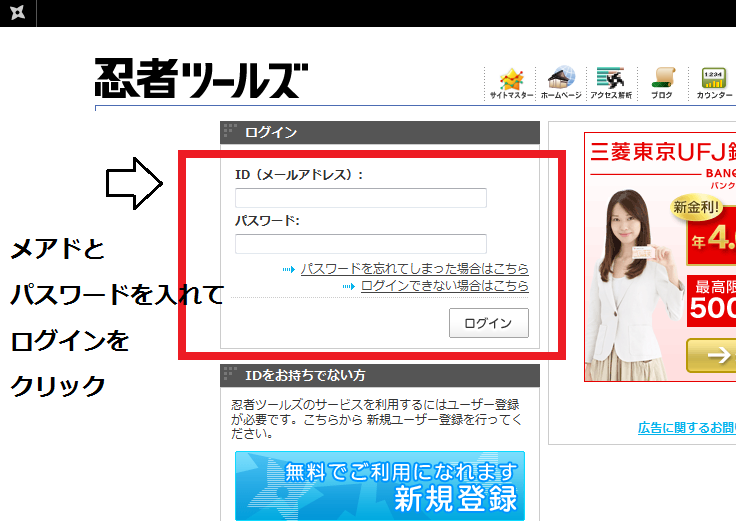Focus the ID (メールアドレス) input field
Image resolution: width=736 pixels, height=521 pixels.
pos(360,198)
